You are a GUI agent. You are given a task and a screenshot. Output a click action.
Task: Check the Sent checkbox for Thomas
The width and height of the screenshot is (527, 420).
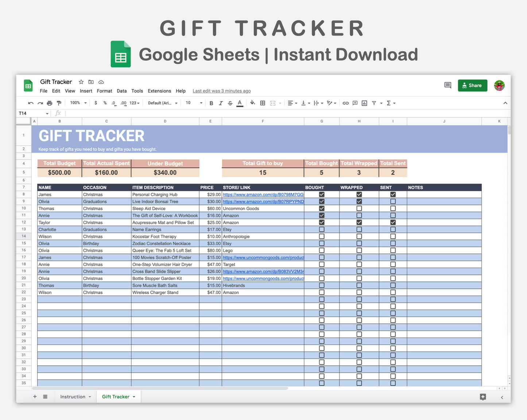coord(393,208)
